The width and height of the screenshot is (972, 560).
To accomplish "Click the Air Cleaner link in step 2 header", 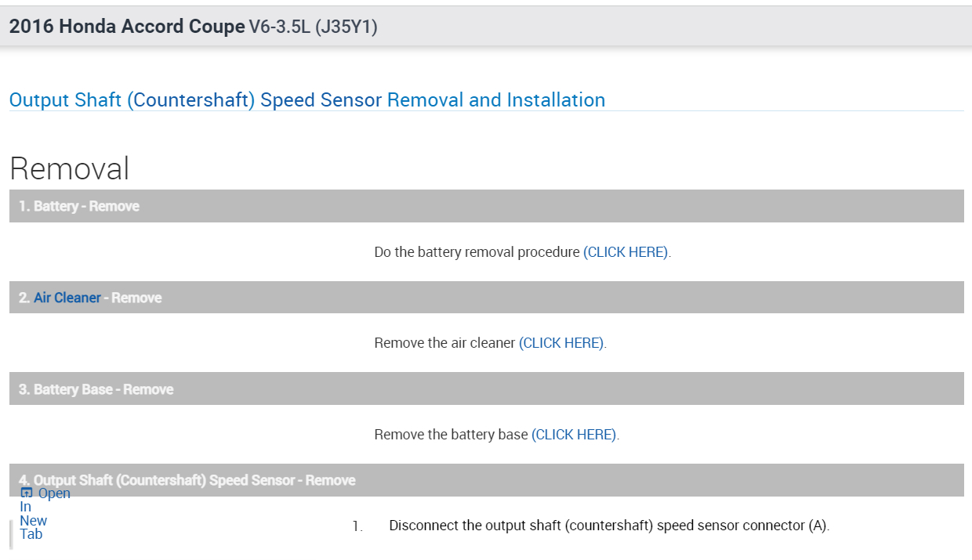I will (67, 298).
